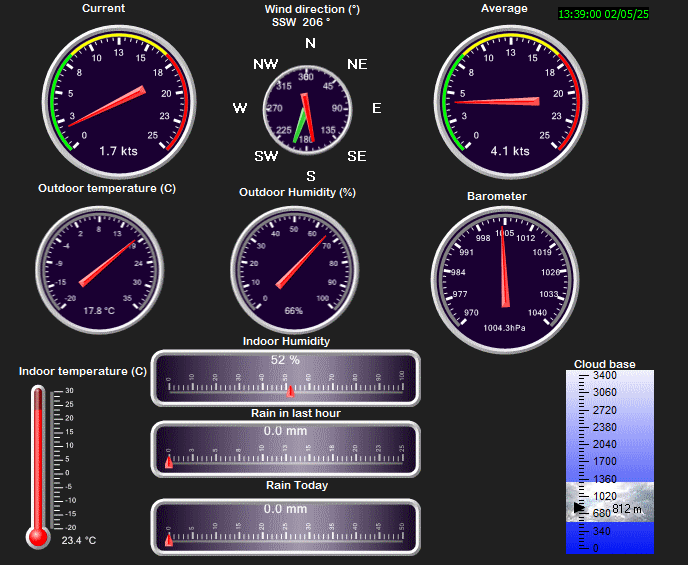This screenshot has height=565, width=688.
Task: Click the Outdoor temperature gauge
Action: coord(100,270)
